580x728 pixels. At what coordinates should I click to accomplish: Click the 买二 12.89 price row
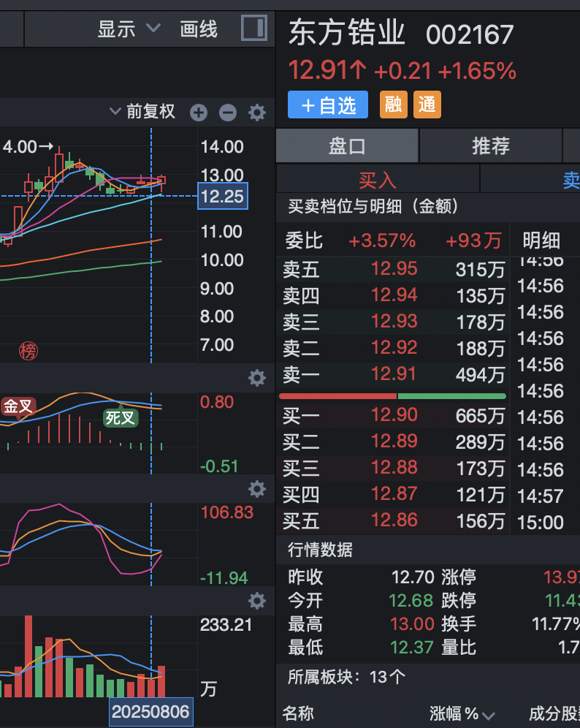click(x=392, y=441)
